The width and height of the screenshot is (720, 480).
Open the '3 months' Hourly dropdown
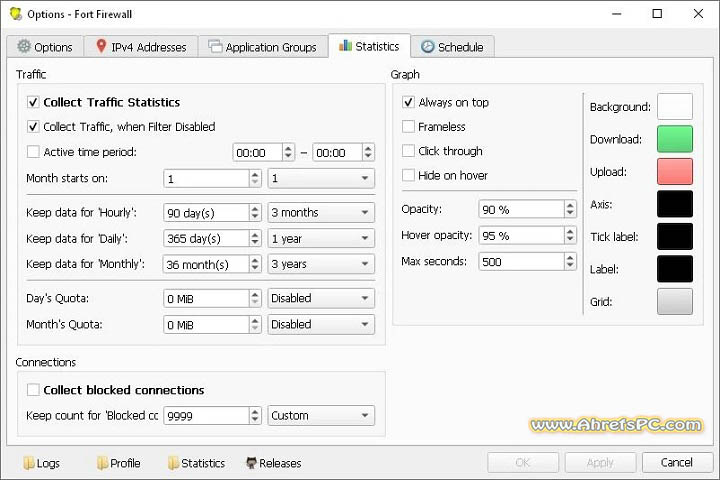[321, 213]
